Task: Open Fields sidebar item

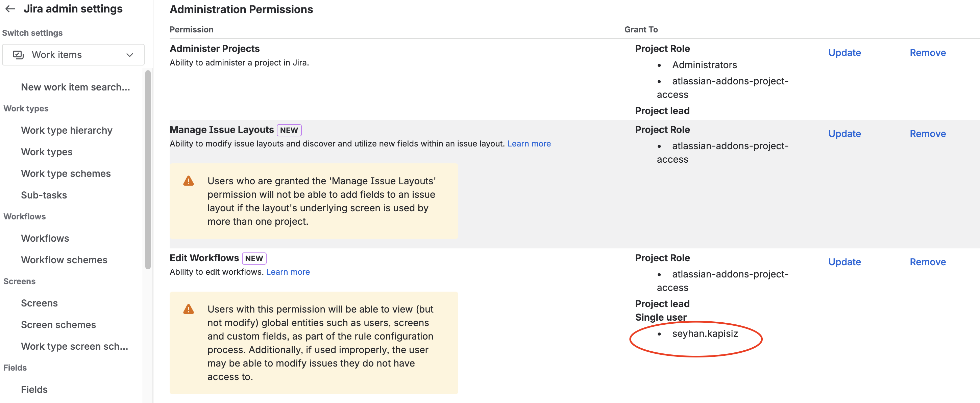Action: click(x=34, y=389)
